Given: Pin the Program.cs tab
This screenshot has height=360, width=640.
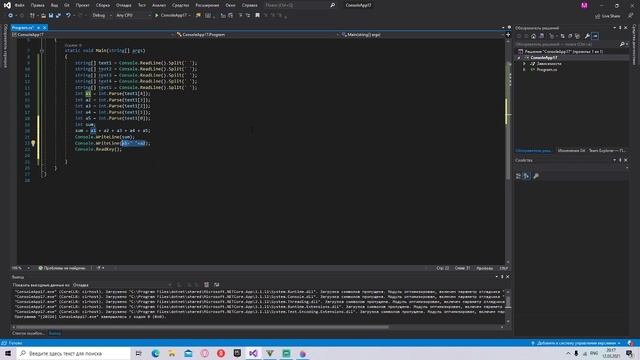Looking at the screenshot, I should tap(38, 27).
